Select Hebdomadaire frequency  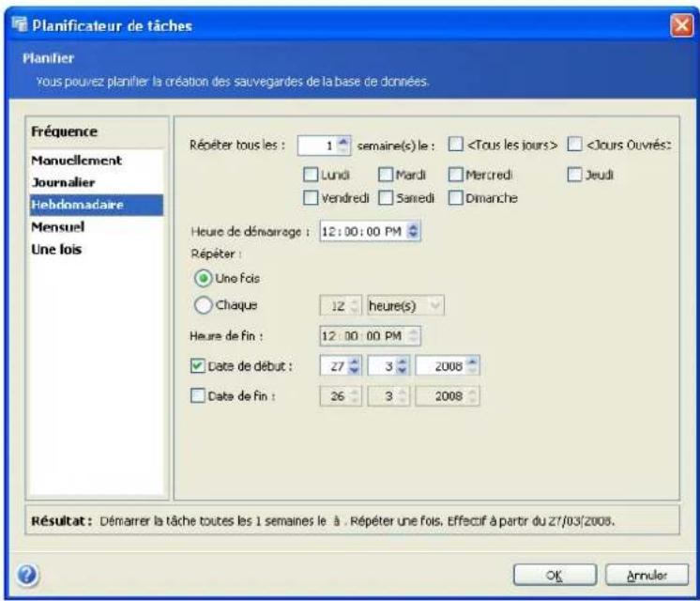(97, 205)
